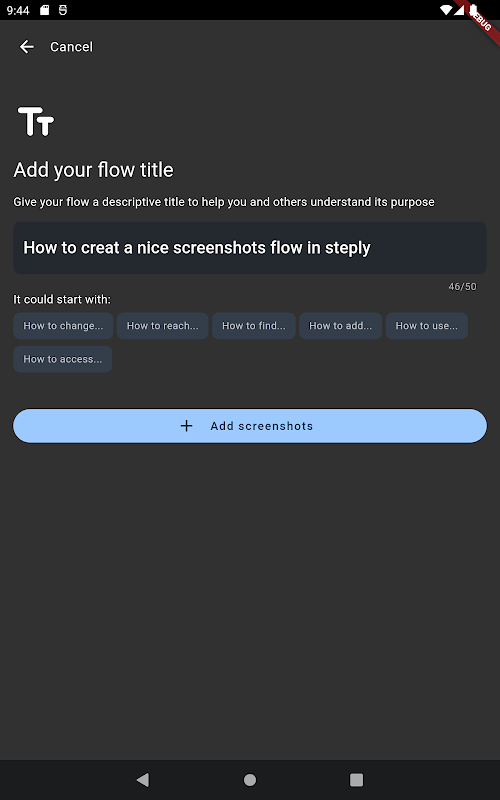Choose the 'How to find...' chip
The height and width of the screenshot is (800, 500).
254,326
